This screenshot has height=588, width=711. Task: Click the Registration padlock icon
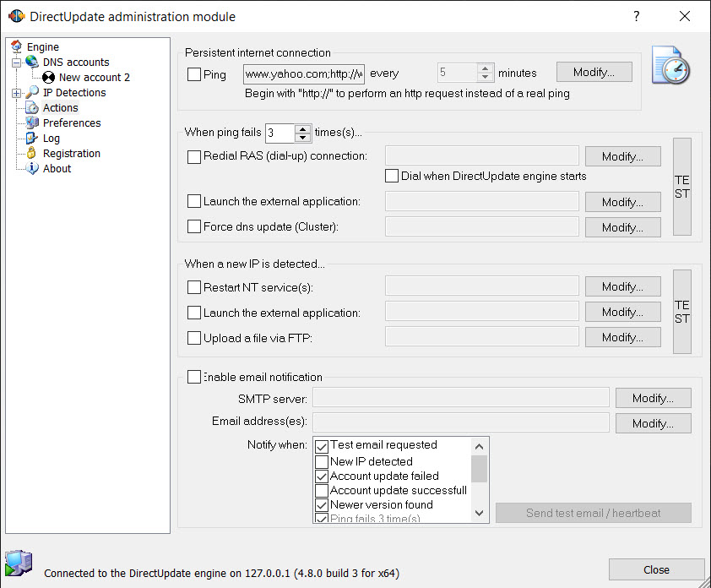coord(31,153)
